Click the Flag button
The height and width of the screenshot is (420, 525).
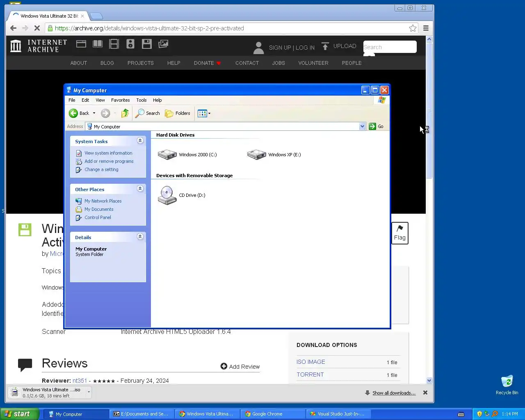(x=400, y=233)
